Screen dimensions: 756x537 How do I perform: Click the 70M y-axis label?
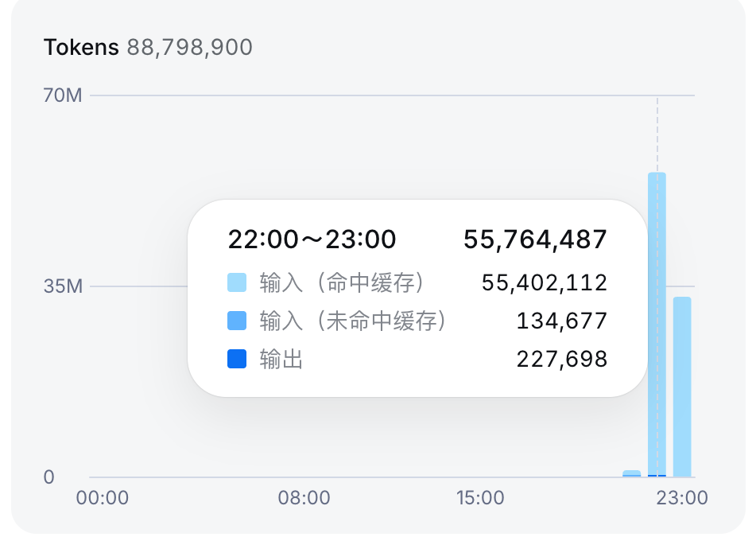[x=63, y=95]
